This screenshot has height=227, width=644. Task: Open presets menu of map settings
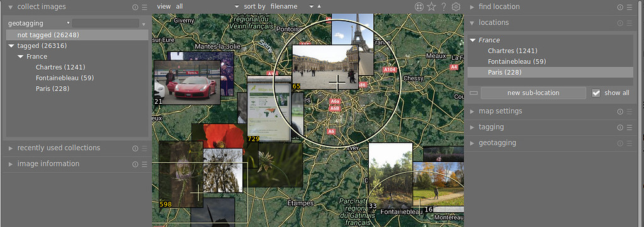click(630, 112)
